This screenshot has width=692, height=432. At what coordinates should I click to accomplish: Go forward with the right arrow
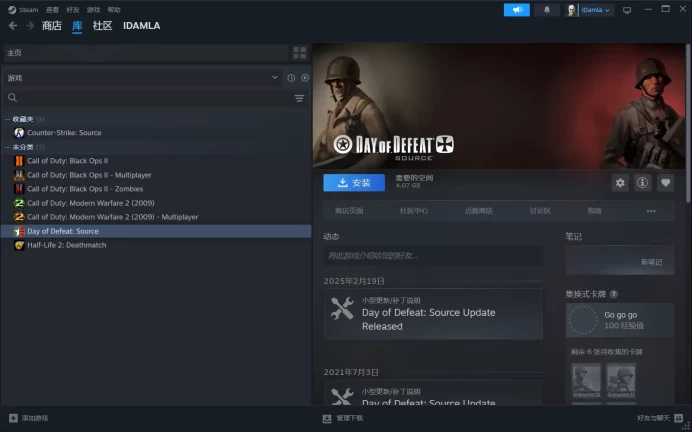[30, 26]
